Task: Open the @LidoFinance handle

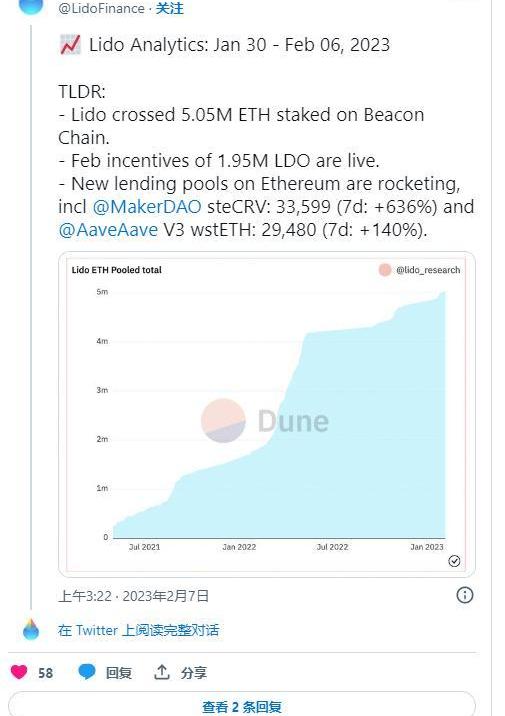Action: (x=101, y=8)
